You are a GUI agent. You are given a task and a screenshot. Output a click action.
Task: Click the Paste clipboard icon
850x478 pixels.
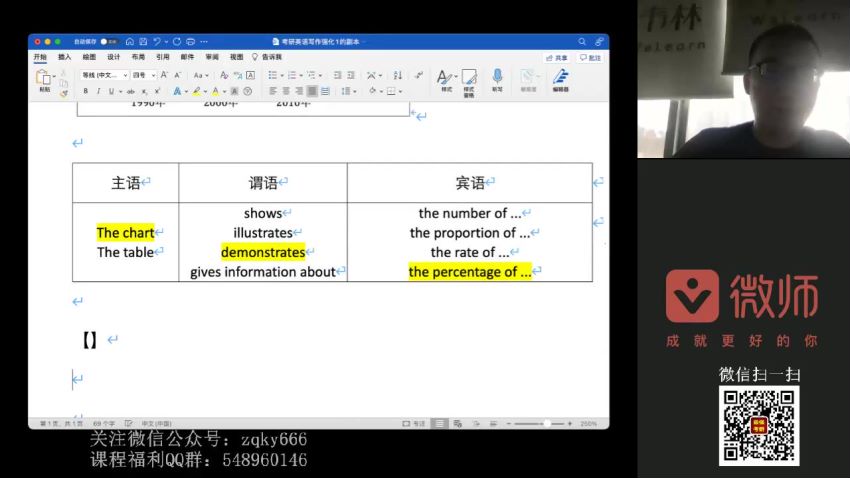point(43,78)
